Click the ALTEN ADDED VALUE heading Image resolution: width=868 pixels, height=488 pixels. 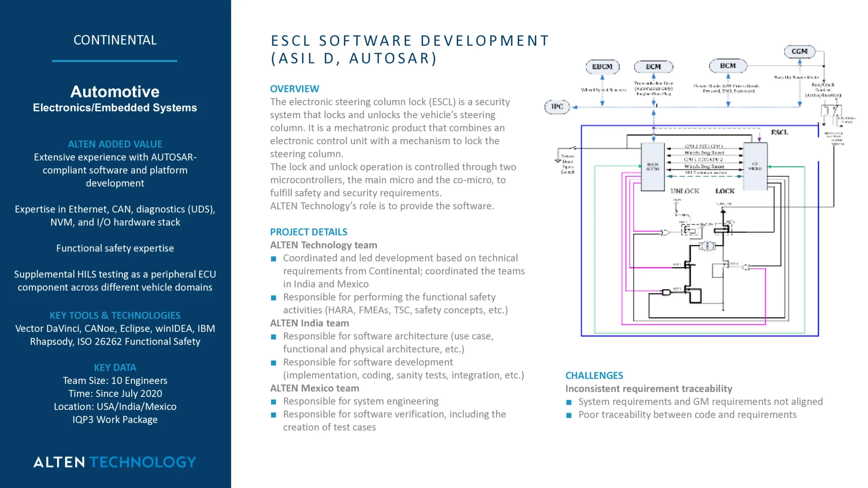point(115,144)
